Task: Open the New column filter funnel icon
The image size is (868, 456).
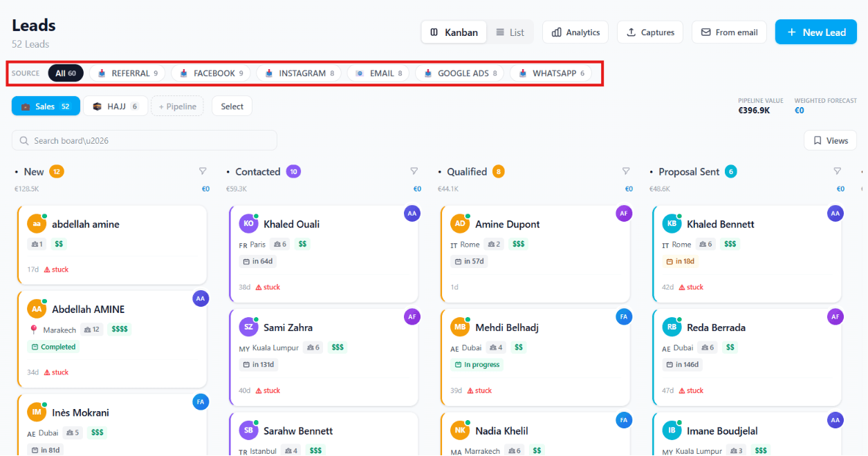Action: pos(203,171)
